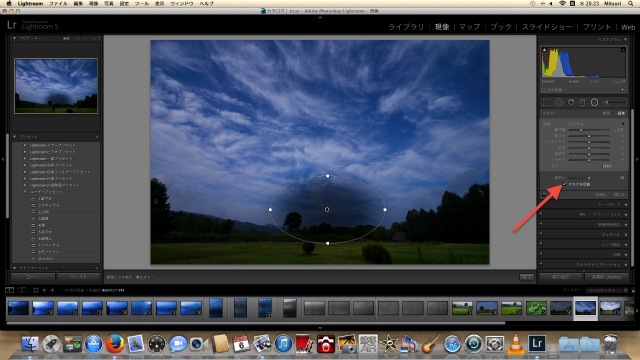Open the grid view icon in filmstrip bar
Image resolution: width=640 pixels, height=360 pixels.
point(36,290)
